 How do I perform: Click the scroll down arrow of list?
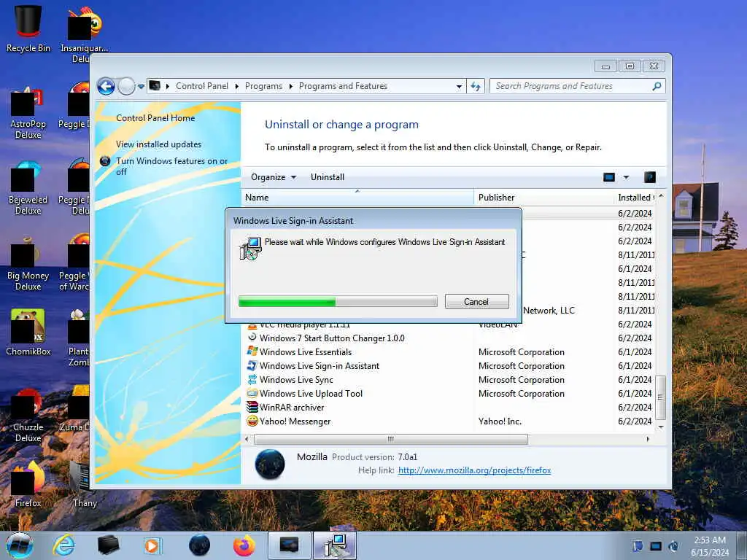pyautogui.click(x=660, y=427)
